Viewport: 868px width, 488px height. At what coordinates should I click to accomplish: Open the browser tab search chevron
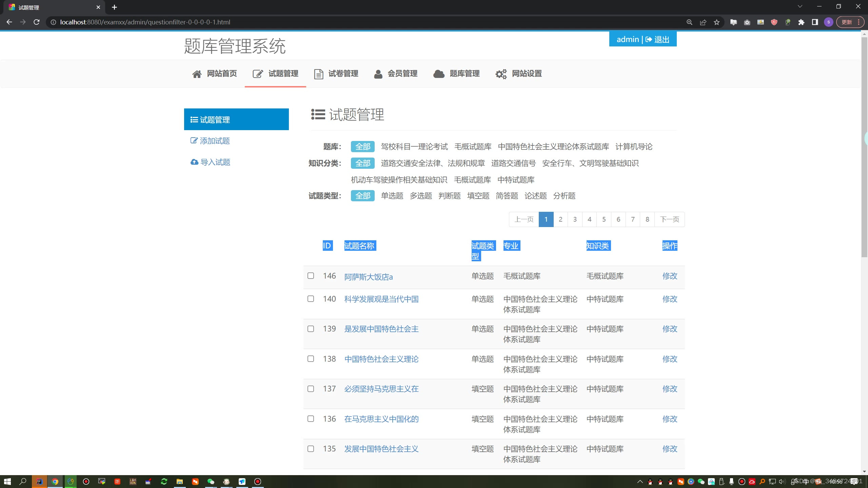click(800, 6)
